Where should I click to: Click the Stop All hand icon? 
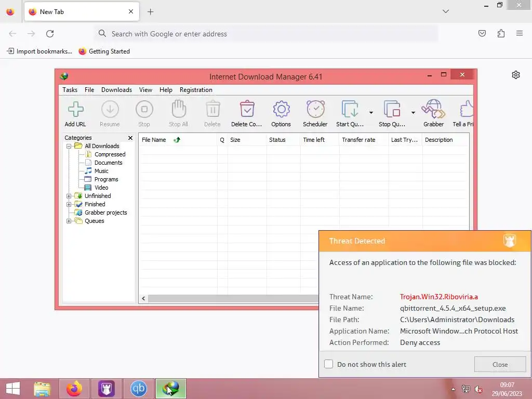point(179,109)
